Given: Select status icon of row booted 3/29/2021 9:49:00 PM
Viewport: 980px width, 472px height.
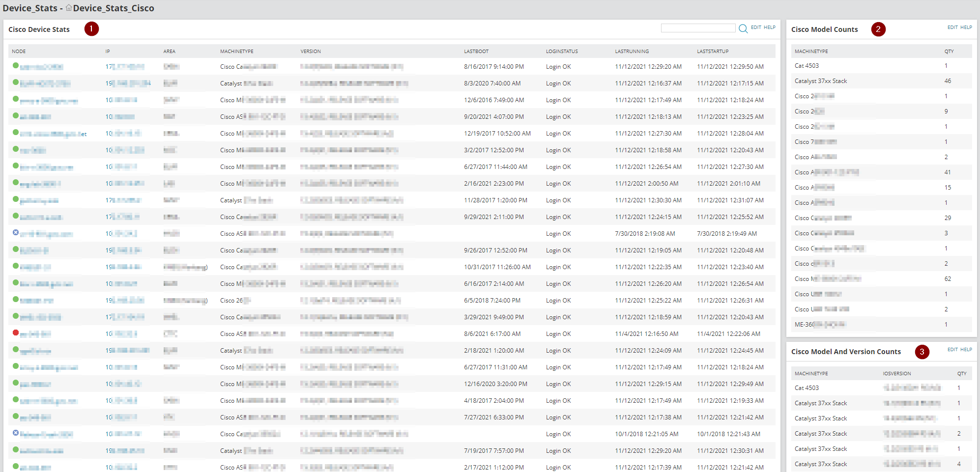Looking at the screenshot, I should coord(16,316).
